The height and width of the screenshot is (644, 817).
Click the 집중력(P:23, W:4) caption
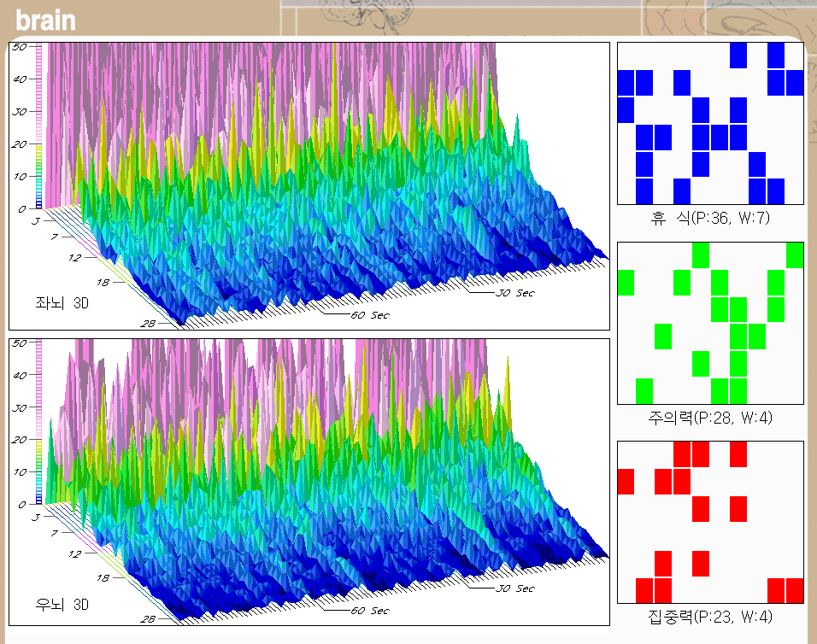point(710,617)
